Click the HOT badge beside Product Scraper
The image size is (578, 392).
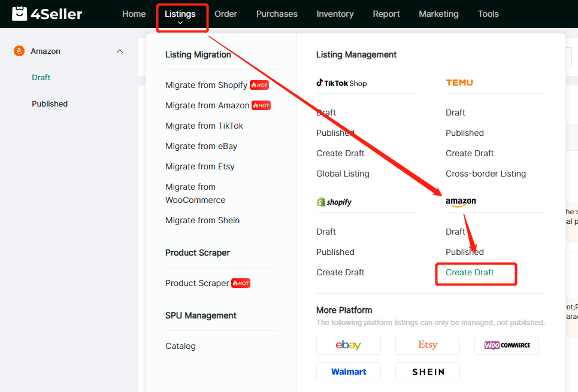coord(241,283)
